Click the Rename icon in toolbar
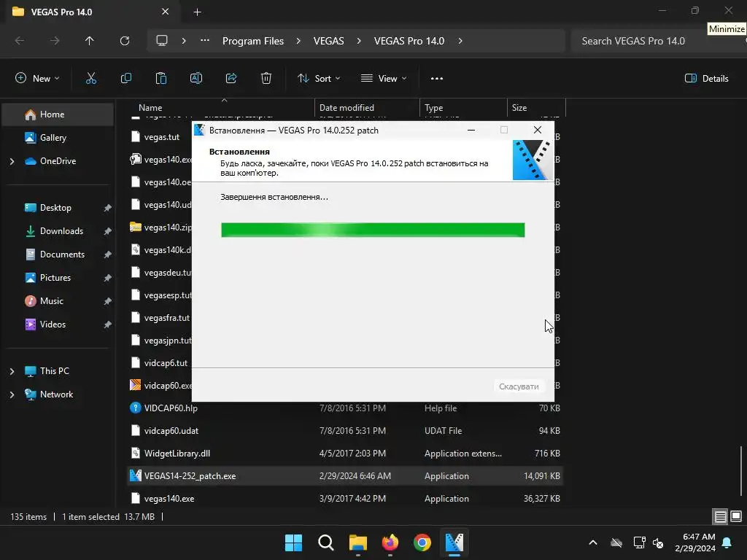Image resolution: width=747 pixels, height=560 pixels. (196, 79)
